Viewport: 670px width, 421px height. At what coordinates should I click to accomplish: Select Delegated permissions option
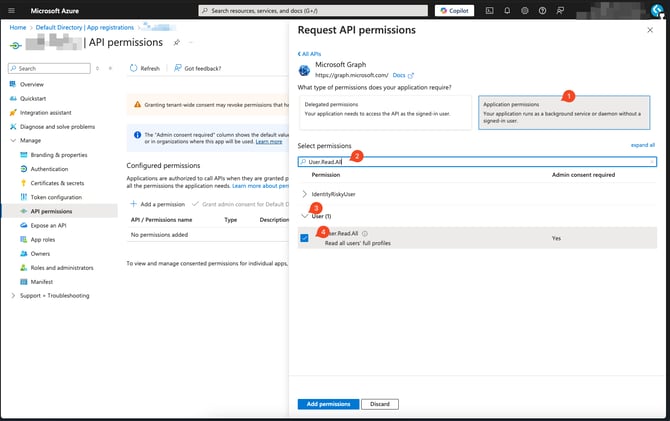click(384, 108)
